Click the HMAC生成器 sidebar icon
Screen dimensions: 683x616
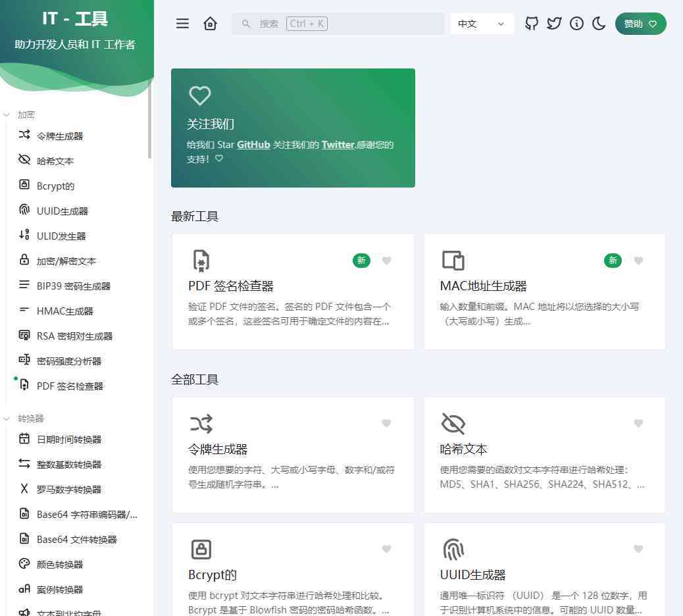[24, 310]
